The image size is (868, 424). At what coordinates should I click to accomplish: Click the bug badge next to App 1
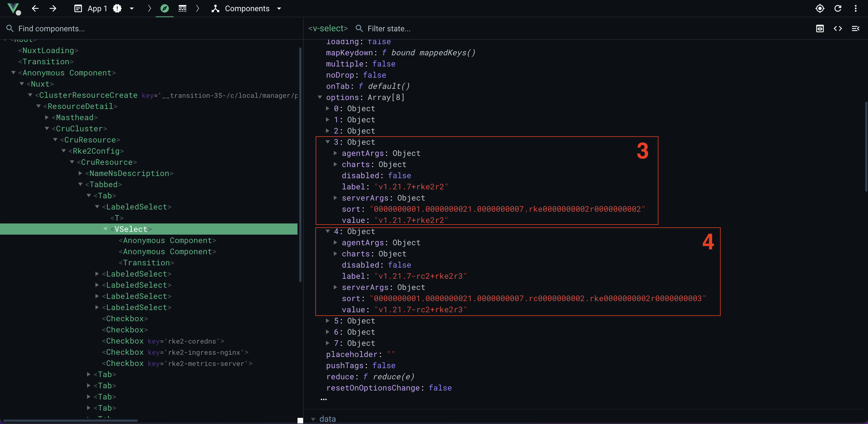[x=117, y=8]
